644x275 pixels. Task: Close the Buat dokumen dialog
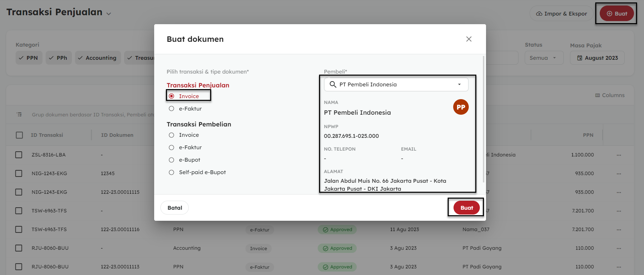click(469, 39)
